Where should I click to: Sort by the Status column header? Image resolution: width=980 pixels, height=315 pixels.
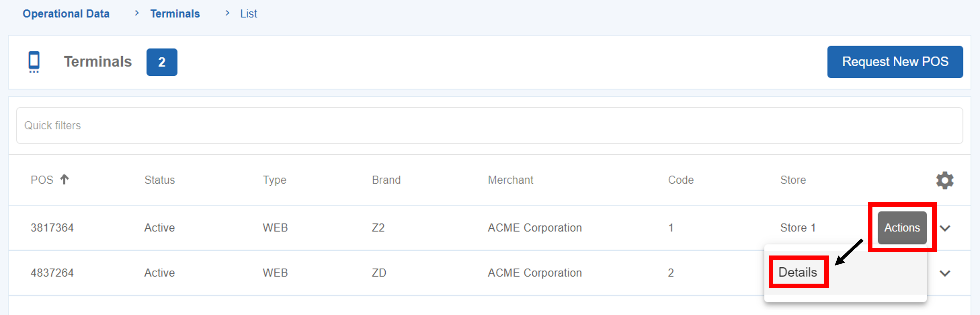159,180
